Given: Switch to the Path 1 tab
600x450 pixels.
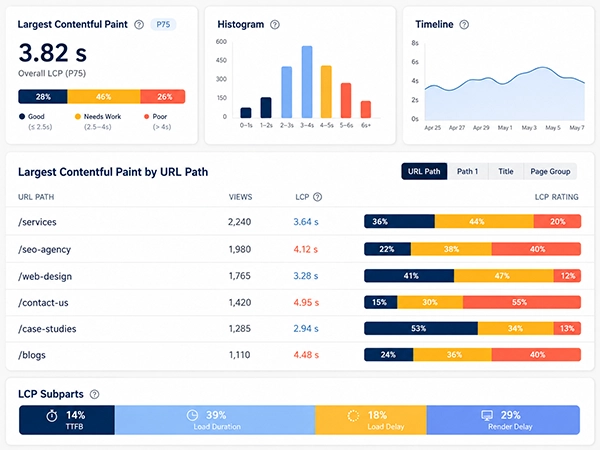Looking at the screenshot, I should (468, 171).
